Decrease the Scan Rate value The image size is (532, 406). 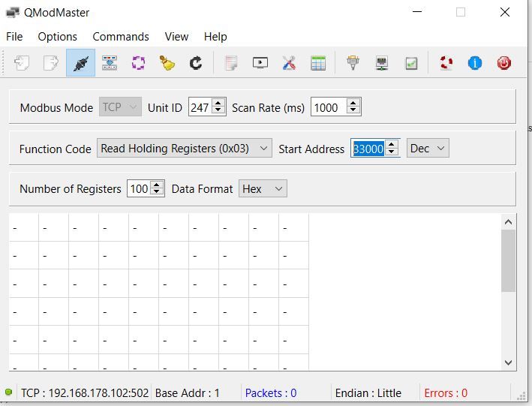[x=353, y=111]
